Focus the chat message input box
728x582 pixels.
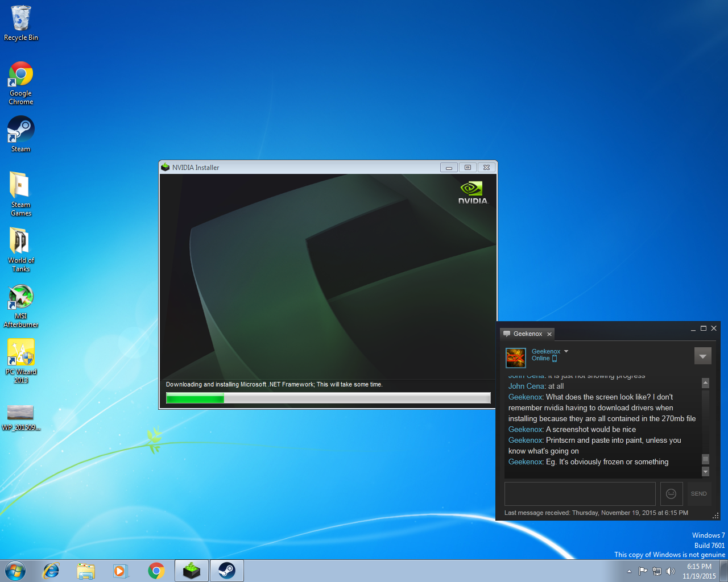(x=580, y=493)
